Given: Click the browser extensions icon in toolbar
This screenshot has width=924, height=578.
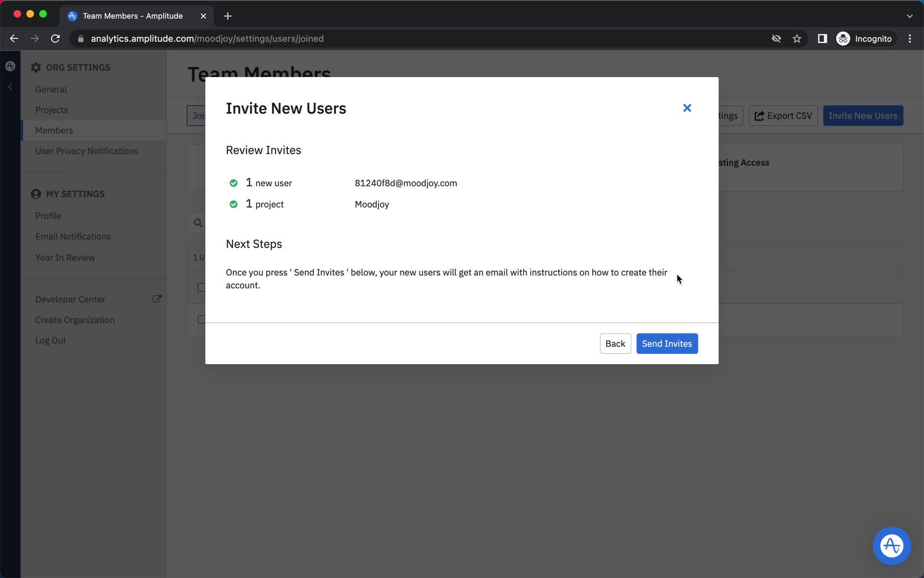Looking at the screenshot, I should point(821,39).
